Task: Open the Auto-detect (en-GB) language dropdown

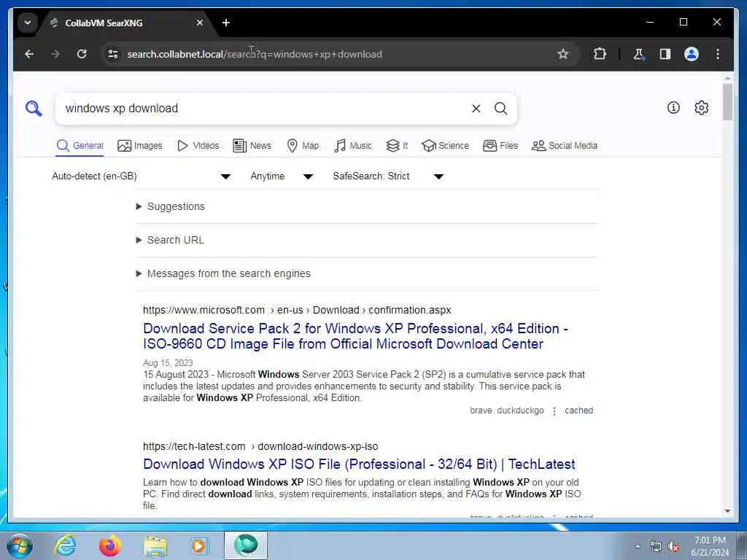Action: click(x=142, y=176)
